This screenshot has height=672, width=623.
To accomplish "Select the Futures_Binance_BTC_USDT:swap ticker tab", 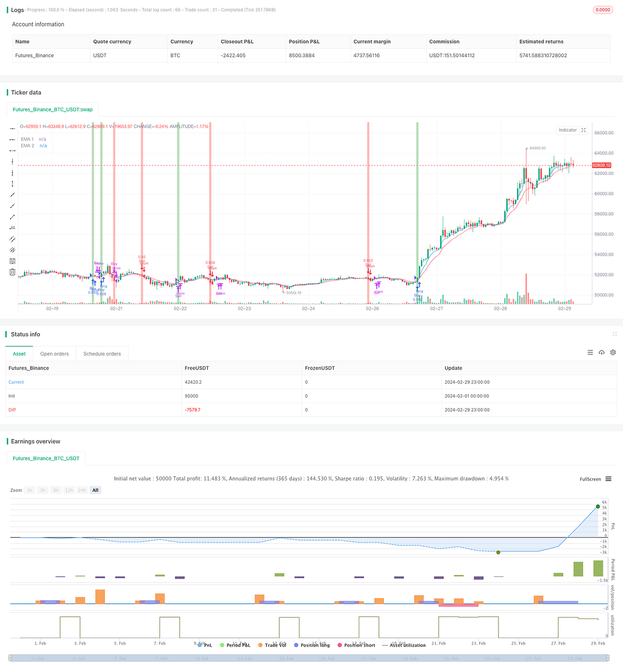I will tap(52, 109).
